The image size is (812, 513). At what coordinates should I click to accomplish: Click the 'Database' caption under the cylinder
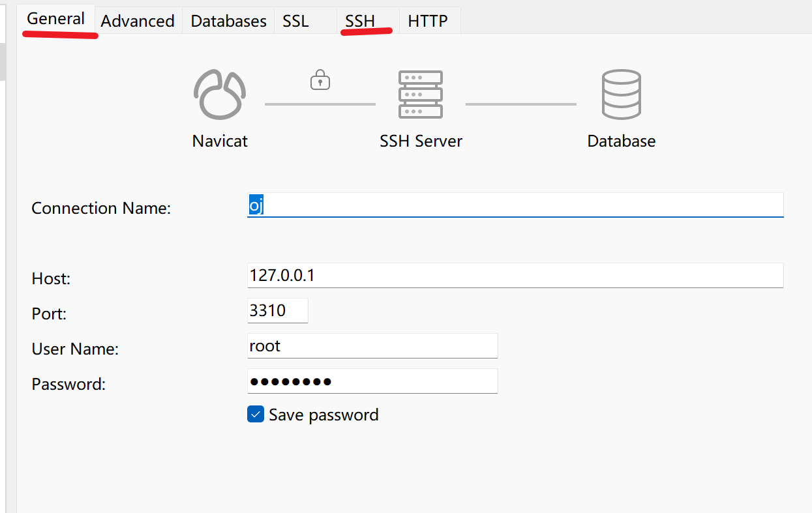pos(621,141)
